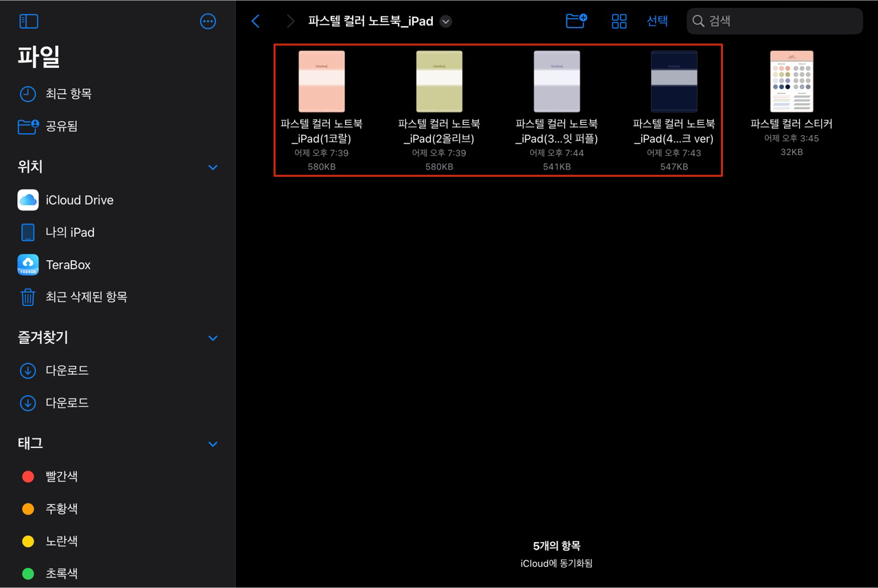Collapse the 위치 section chevron
878x588 pixels.
pos(213,167)
